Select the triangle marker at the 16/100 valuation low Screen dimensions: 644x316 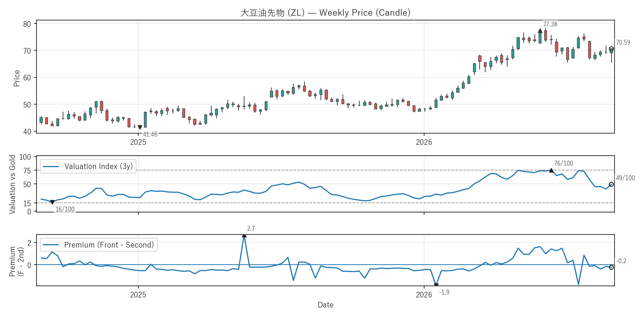pyautogui.click(x=52, y=202)
